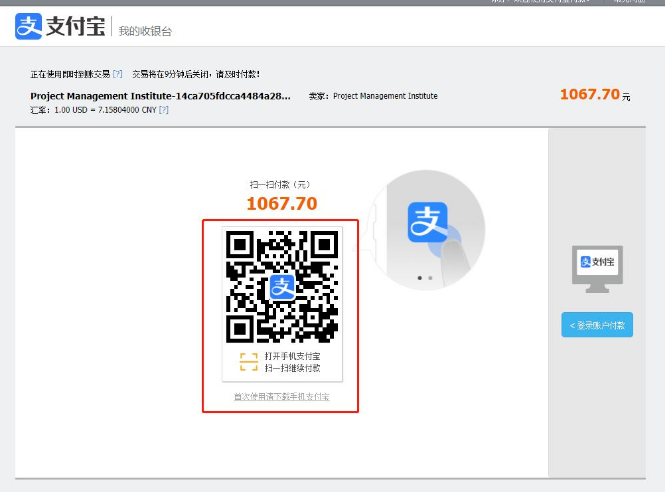The image size is (665, 492).
Task: Click the orange 1067.70 amount above QR code
Action: (x=282, y=204)
